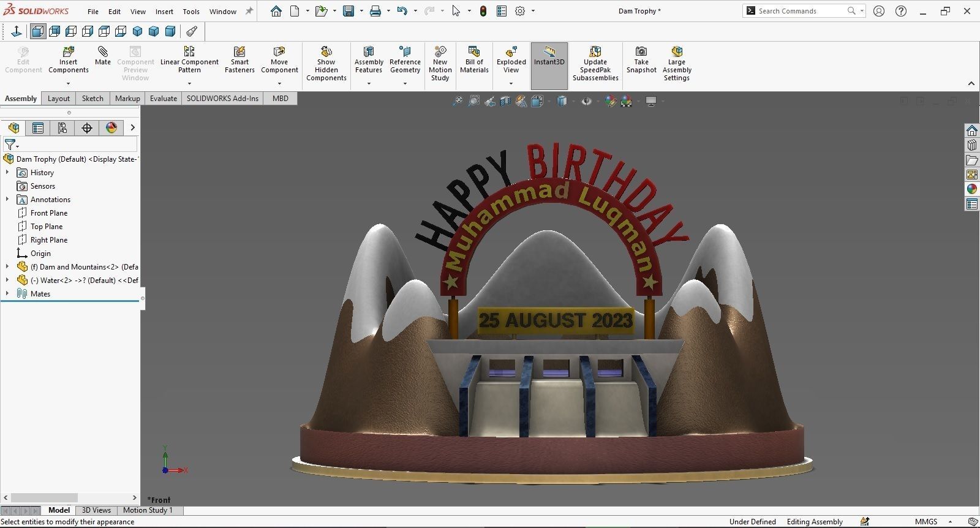
Task: Launch Smart Fasteners
Action: coord(239,59)
